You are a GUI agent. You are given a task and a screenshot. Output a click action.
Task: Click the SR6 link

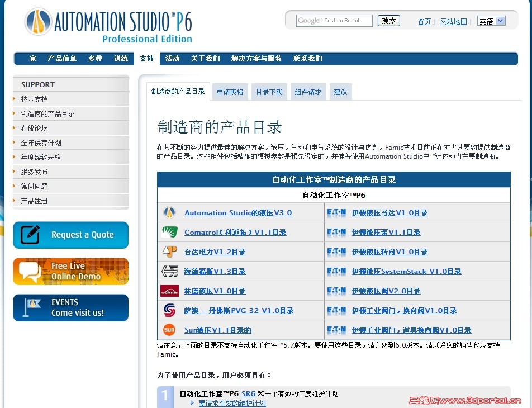(x=248, y=393)
